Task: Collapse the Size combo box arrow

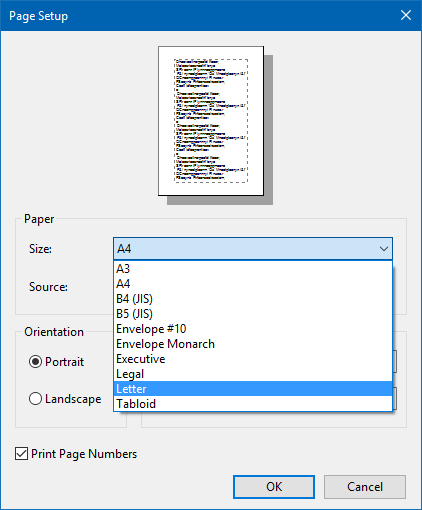Action: click(x=384, y=249)
